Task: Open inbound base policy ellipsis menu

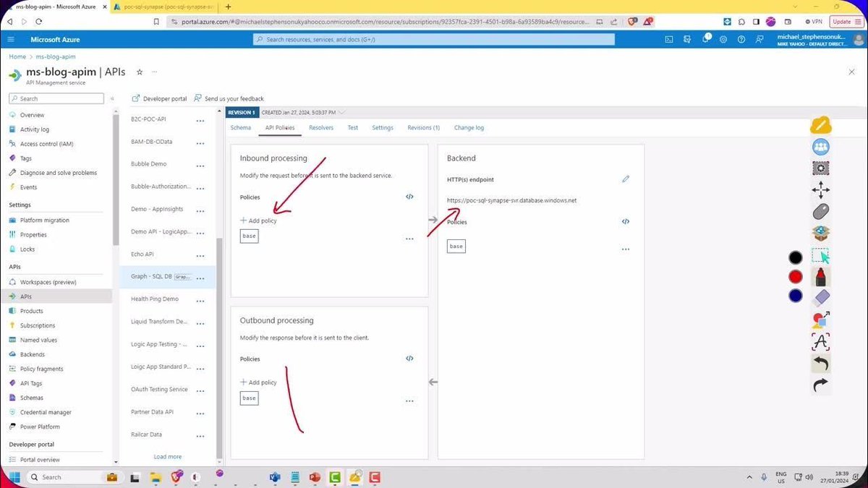Action: tap(409, 239)
